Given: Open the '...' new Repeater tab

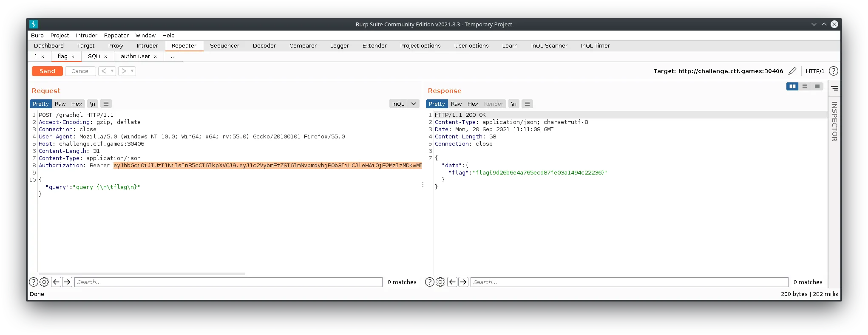Looking at the screenshot, I should (173, 56).
